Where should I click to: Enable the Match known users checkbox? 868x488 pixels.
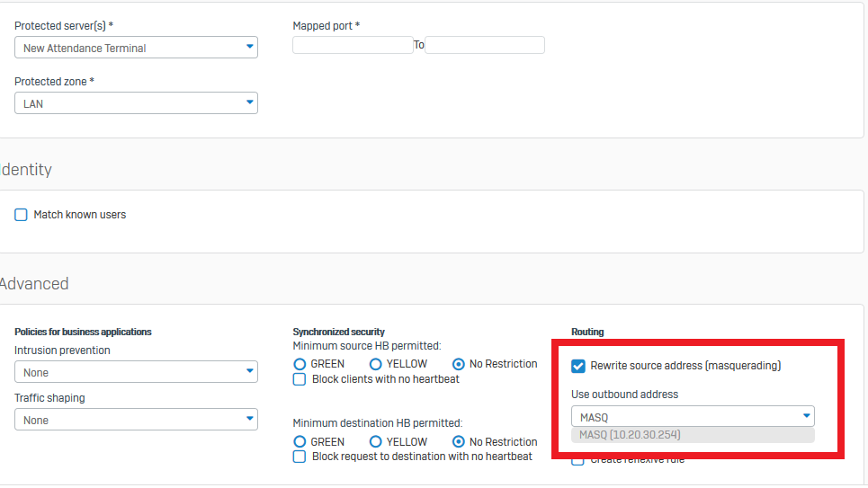tap(22, 215)
